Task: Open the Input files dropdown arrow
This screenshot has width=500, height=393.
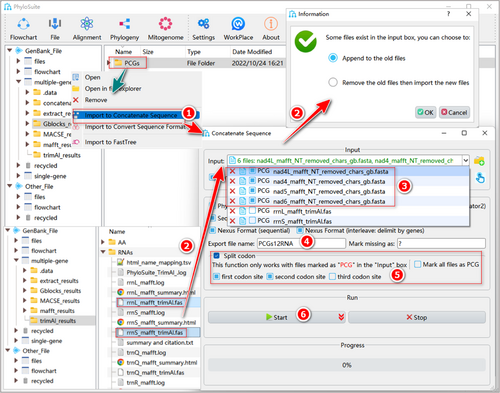Action: point(466,161)
